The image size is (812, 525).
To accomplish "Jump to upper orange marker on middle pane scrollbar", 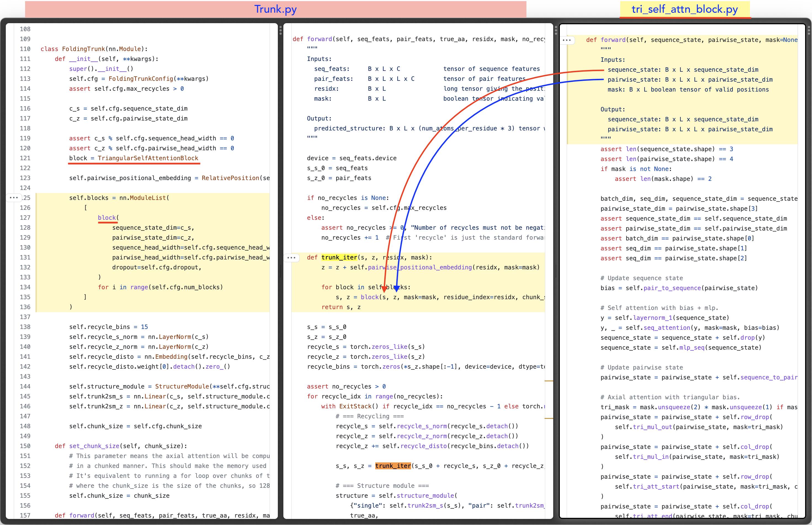I will click(x=549, y=381).
